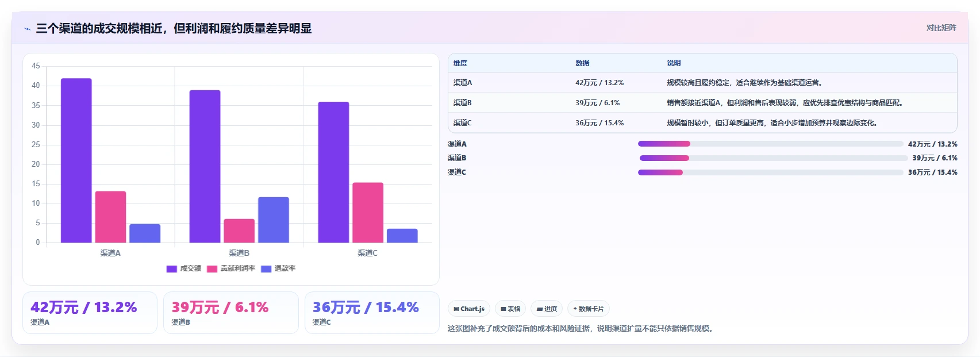Open the 36万元 / 15.4% data card

[372, 313]
